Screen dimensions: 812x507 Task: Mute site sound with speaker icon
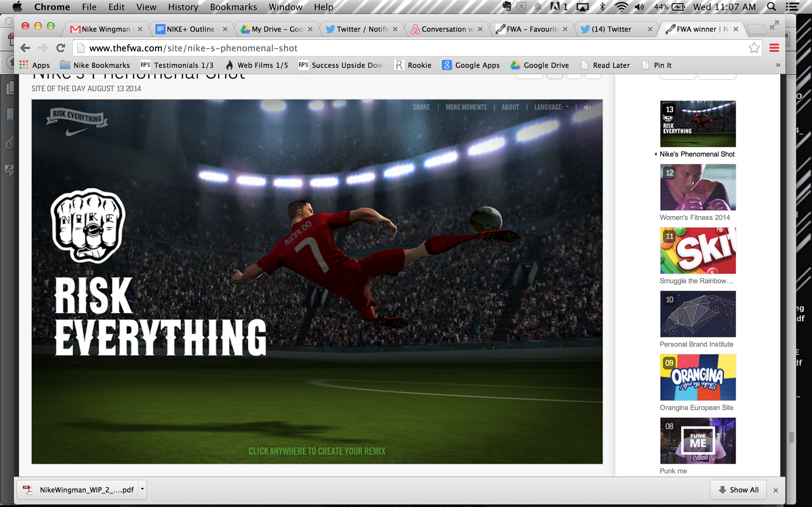click(x=587, y=107)
